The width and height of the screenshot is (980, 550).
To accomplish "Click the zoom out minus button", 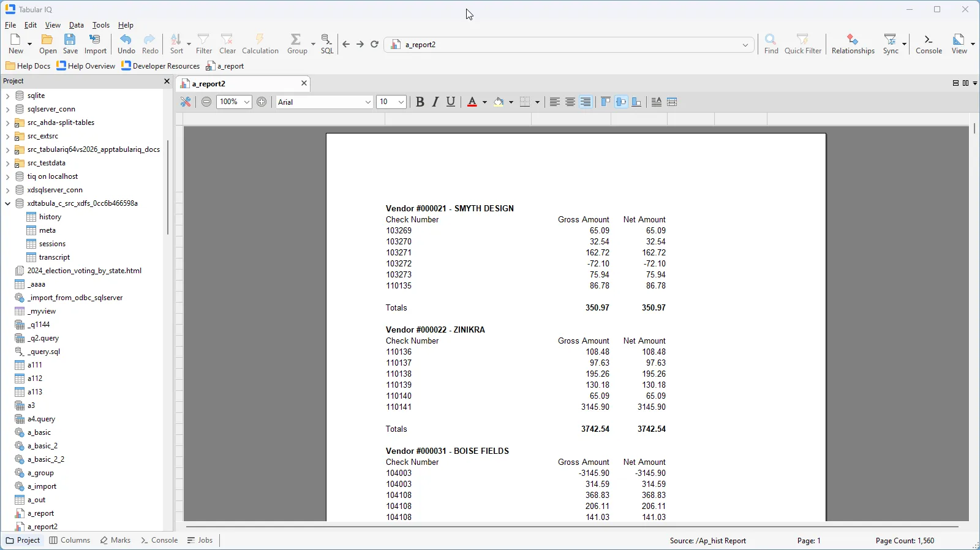I will point(206,102).
